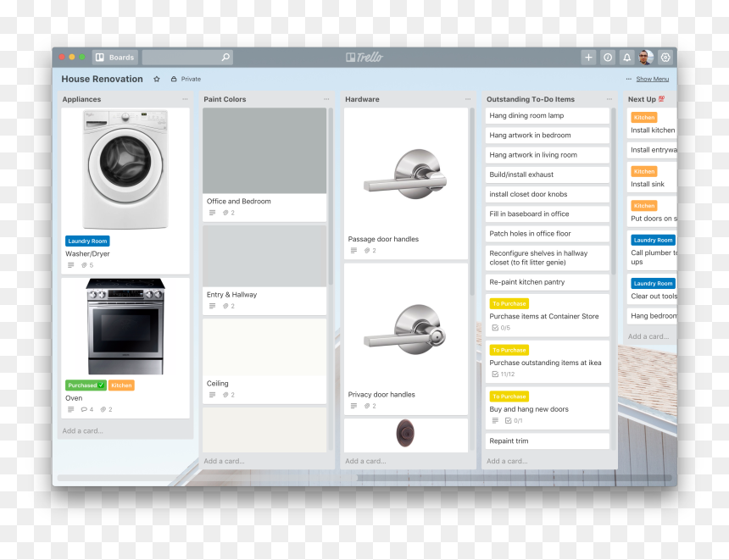Viewport: 729px width, 560px height.
Task: Open Outstanding To-Do Items list options menu
Action: coord(609,99)
